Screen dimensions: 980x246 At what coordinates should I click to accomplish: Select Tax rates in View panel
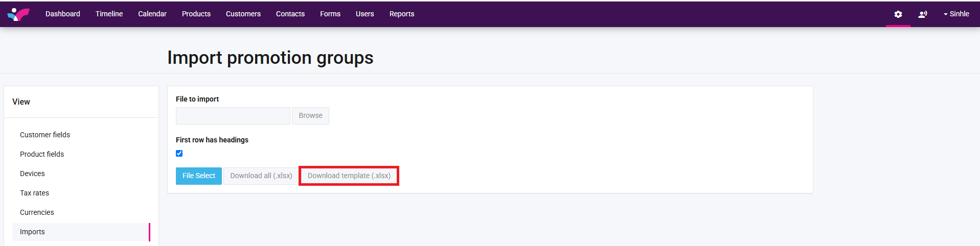pyautogui.click(x=34, y=193)
